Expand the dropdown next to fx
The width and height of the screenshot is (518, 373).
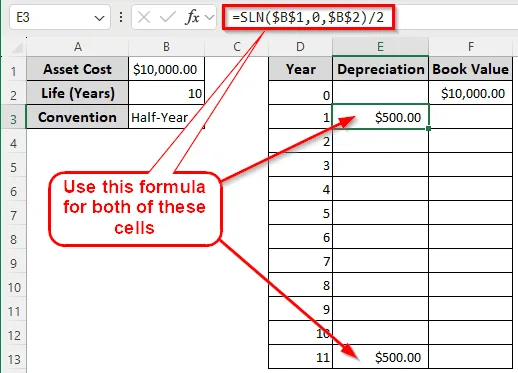pos(209,17)
